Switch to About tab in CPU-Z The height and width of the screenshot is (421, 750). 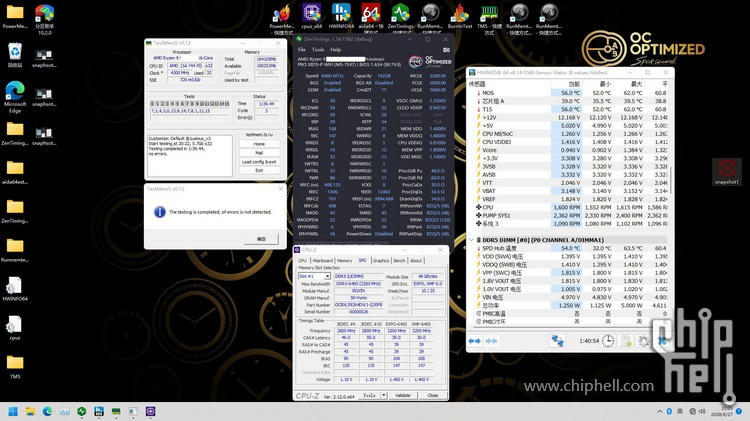pyautogui.click(x=416, y=261)
